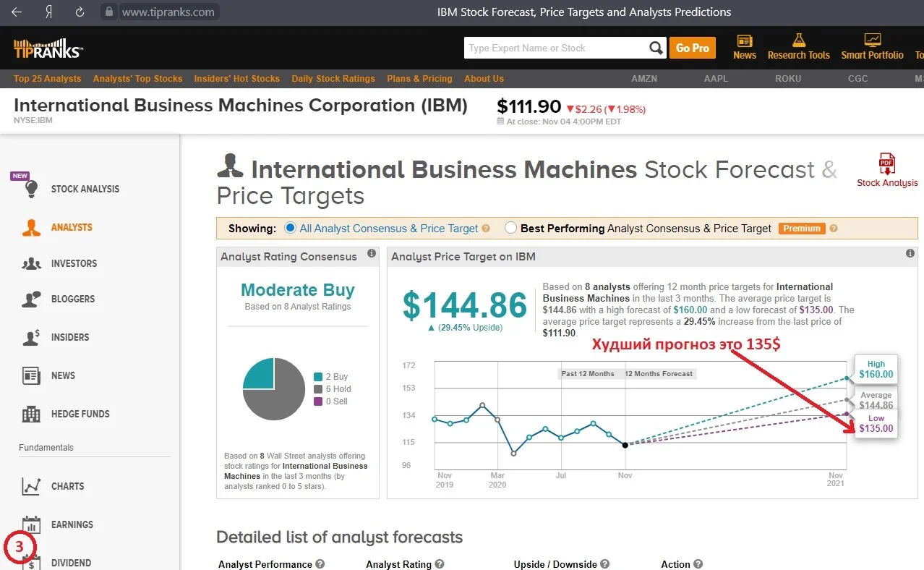The image size is (924, 570).
Task: Click the Premium badge
Action: pyautogui.click(x=802, y=229)
